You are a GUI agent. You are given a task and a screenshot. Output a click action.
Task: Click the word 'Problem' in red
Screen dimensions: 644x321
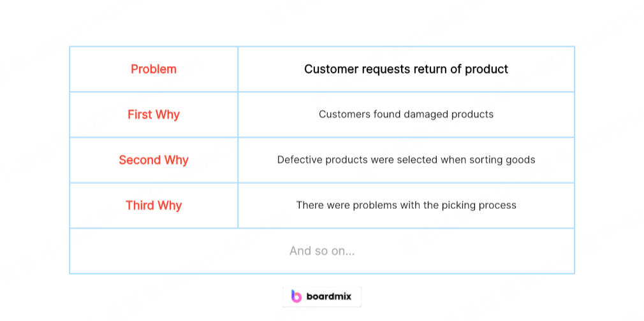coord(154,69)
